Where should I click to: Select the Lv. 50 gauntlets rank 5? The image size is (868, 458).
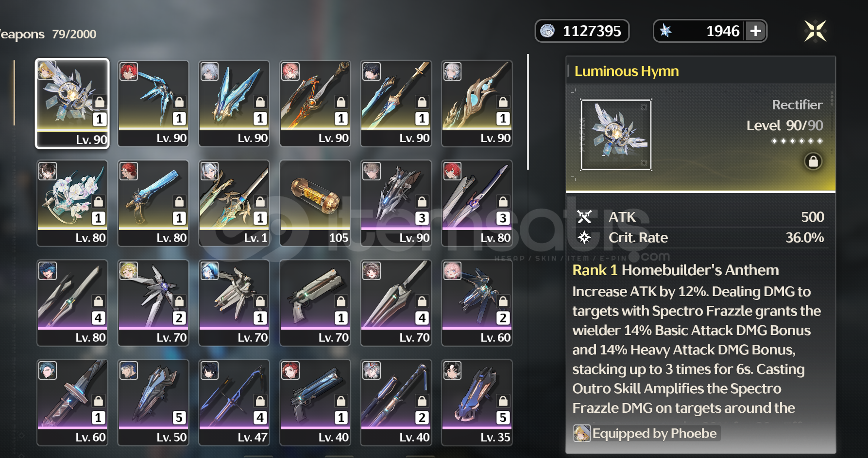153,403
